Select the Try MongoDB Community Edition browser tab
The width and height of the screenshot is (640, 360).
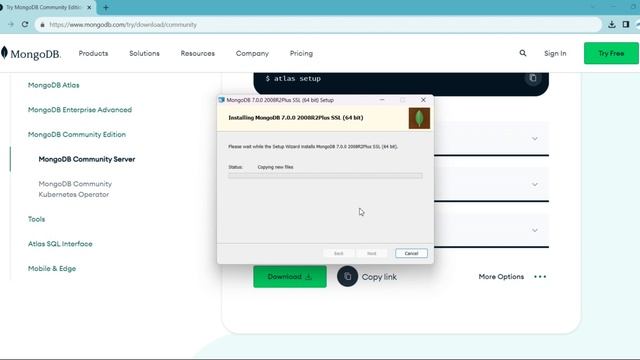pyautogui.click(x=43, y=7)
